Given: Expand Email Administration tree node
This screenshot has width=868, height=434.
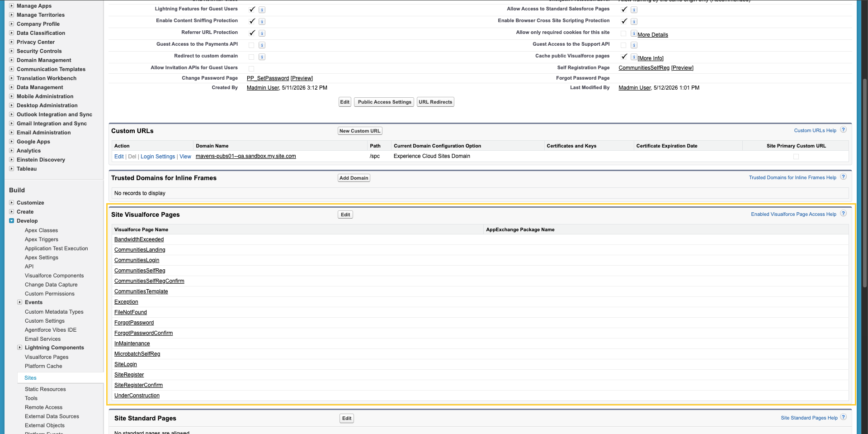Looking at the screenshot, I should click(x=12, y=133).
